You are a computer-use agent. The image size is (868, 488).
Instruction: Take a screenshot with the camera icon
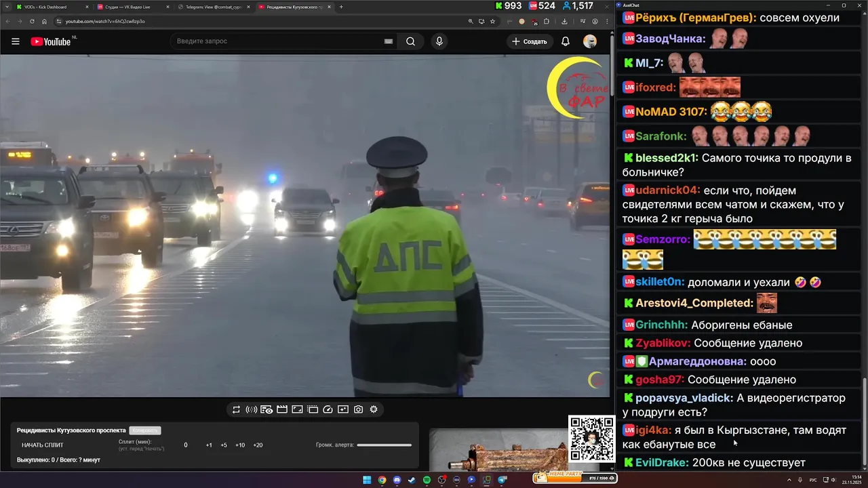(x=358, y=409)
